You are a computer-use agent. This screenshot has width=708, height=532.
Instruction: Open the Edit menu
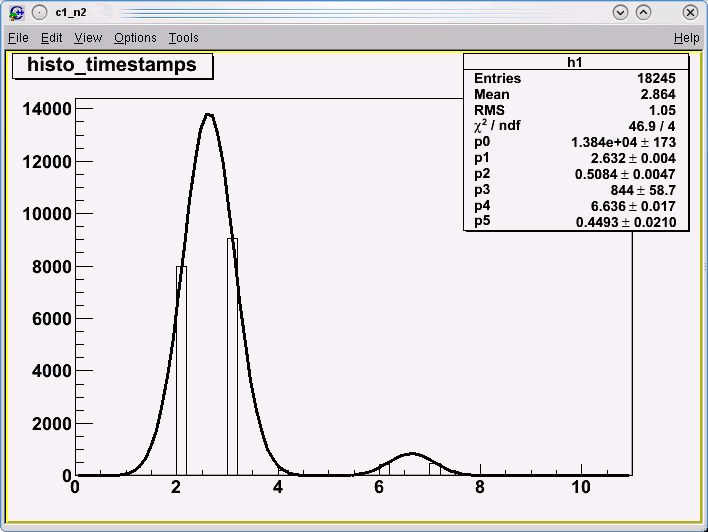click(51, 38)
